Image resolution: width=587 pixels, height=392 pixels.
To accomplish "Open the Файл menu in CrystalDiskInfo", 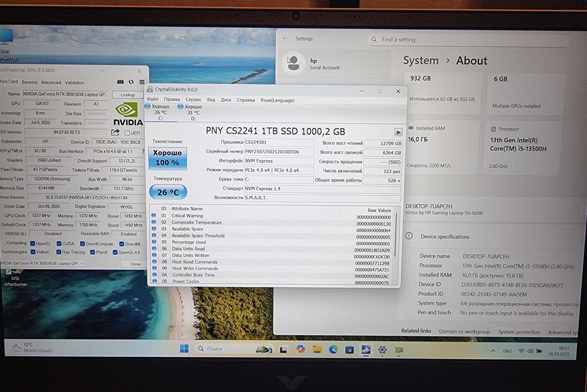I will coord(153,100).
